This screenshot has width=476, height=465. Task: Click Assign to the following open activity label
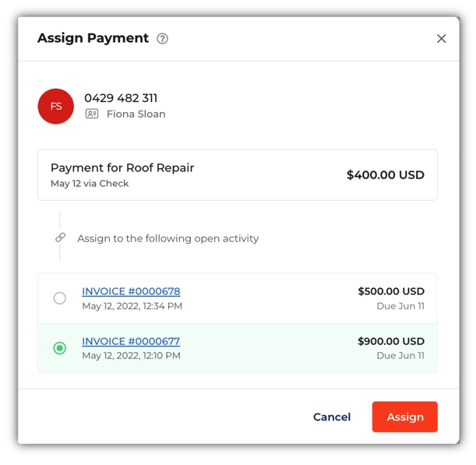167,238
